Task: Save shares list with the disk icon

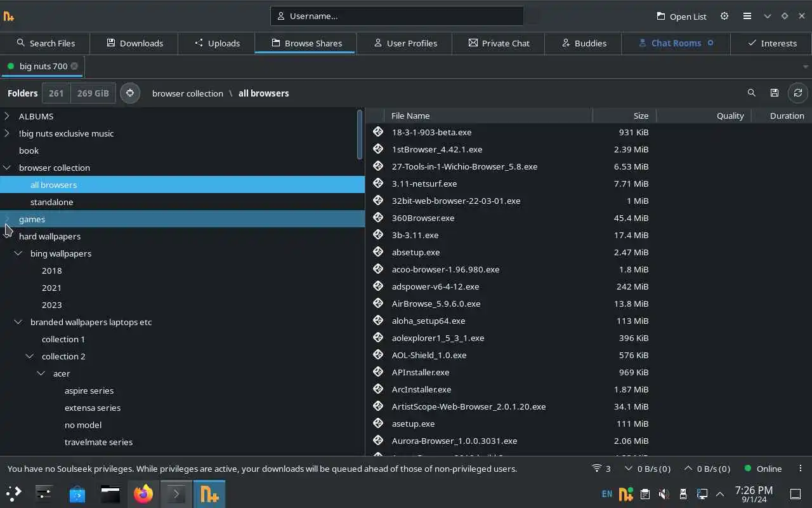Action: pos(775,93)
